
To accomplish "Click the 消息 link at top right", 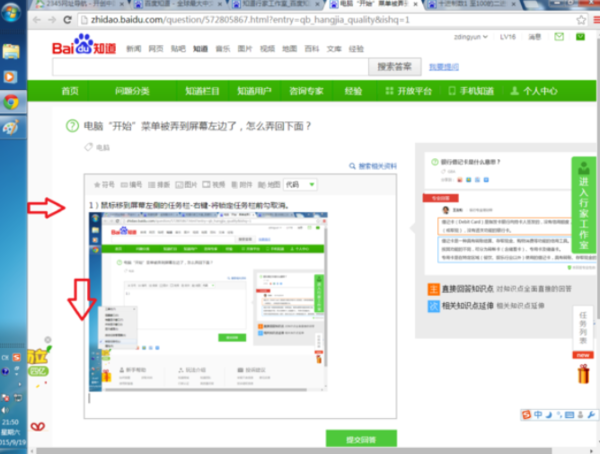I will (535, 37).
